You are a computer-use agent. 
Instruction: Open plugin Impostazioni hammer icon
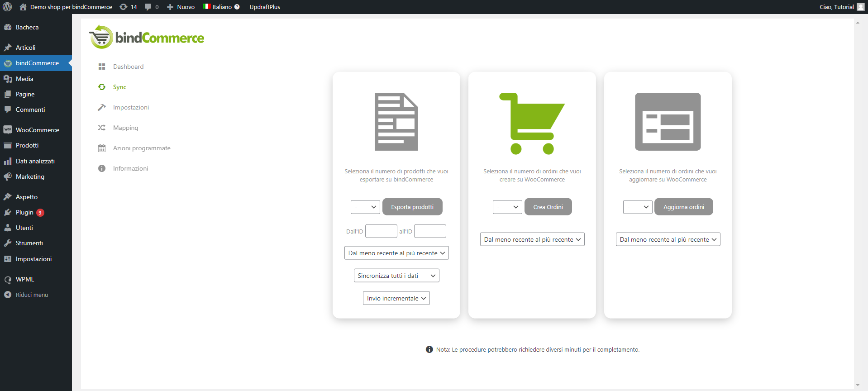tap(102, 107)
